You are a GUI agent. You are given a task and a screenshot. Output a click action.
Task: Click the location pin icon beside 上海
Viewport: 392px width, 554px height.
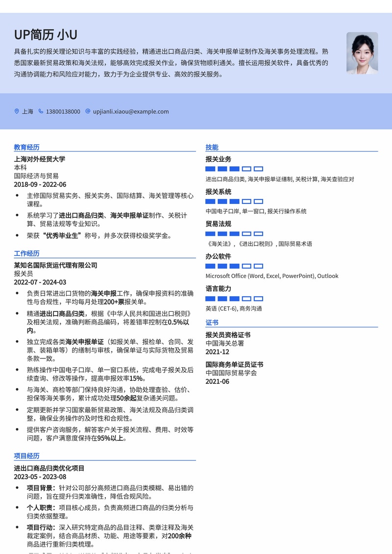pos(16,112)
